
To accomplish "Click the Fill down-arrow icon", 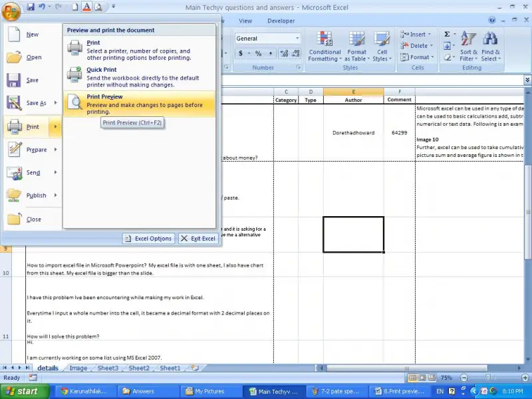I will [447, 46].
